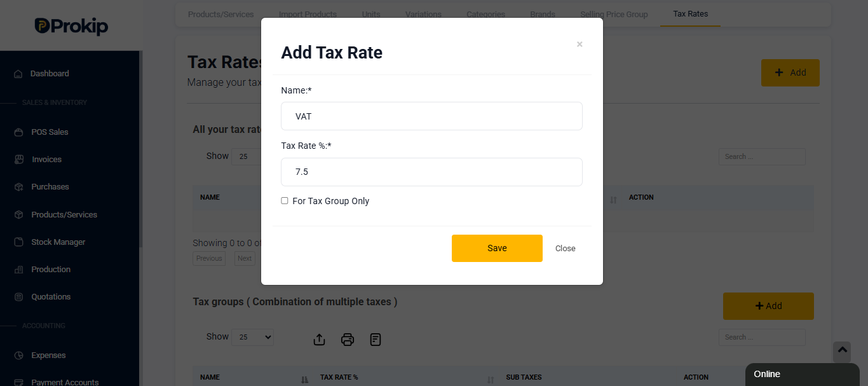The width and height of the screenshot is (868, 386).
Task: Select the Stock Manager icon
Action: click(18, 242)
